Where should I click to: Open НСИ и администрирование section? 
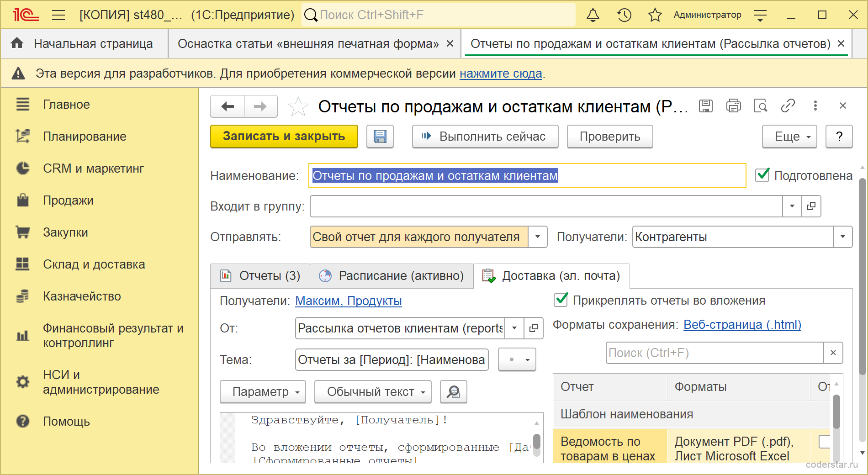pyautogui.click(x=101, y=382)
